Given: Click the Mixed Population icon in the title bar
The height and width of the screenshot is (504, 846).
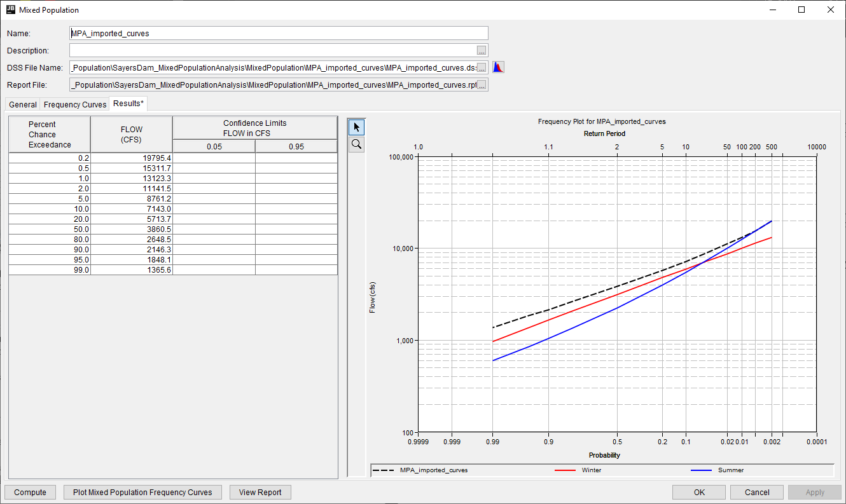Looking at the screenshot, I should (10, 10).
